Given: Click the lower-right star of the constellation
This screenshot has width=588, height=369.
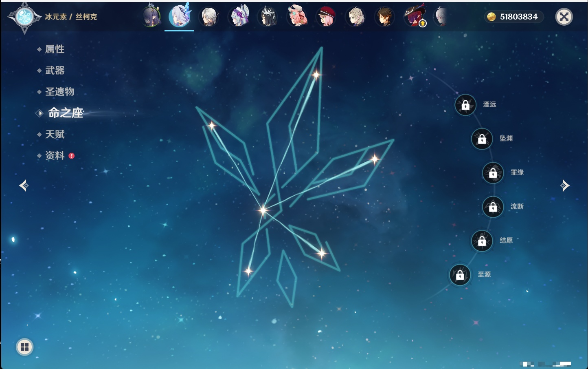Looking at the screenshot, I should tap(322, 254).
